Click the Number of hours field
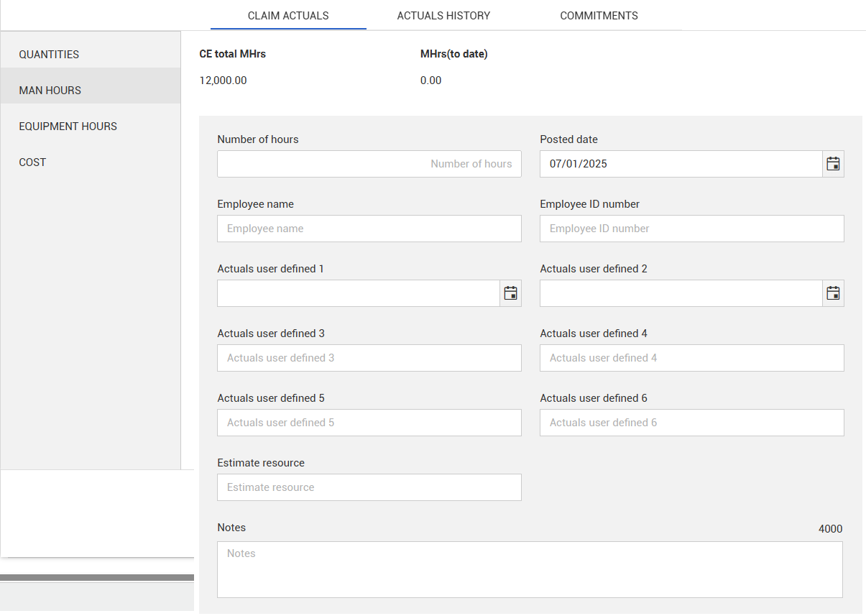866x616 pixels. (x=369, y=164)
